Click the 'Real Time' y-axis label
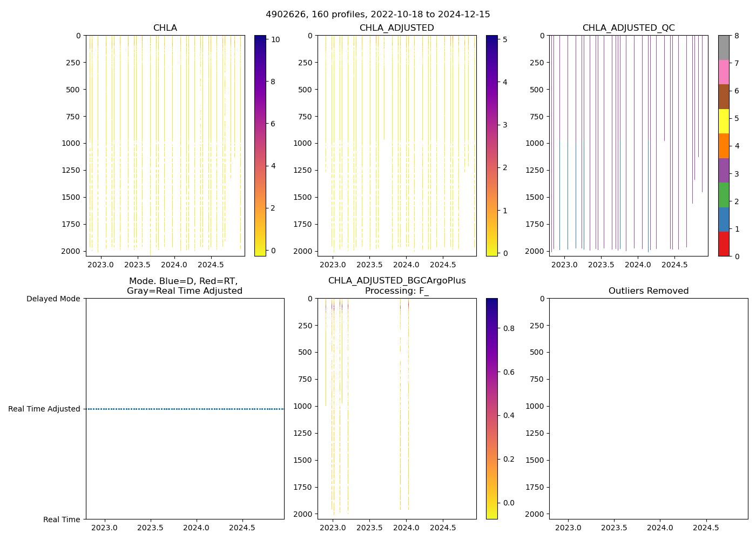Screen dimensions: 756x540 [x=62, y=519]
